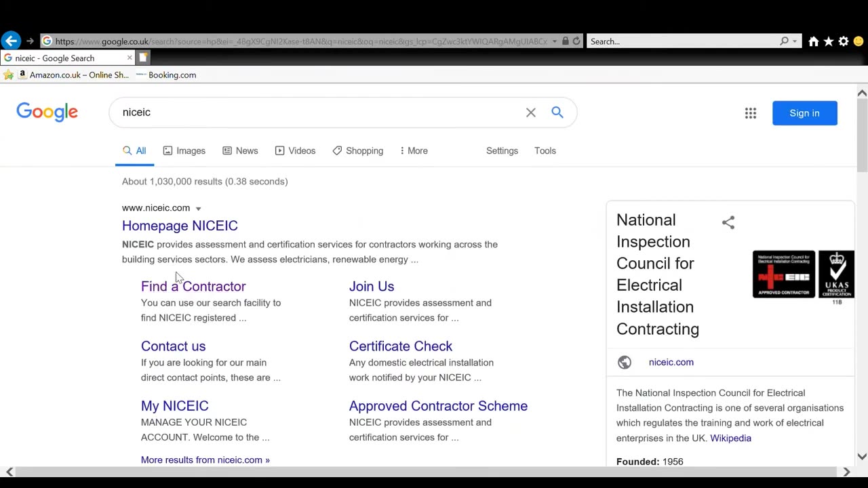Image resolution: width=868 pixels, height=488 pixels.
Task: Switch to the Images tab
Action: click(184, 150)
